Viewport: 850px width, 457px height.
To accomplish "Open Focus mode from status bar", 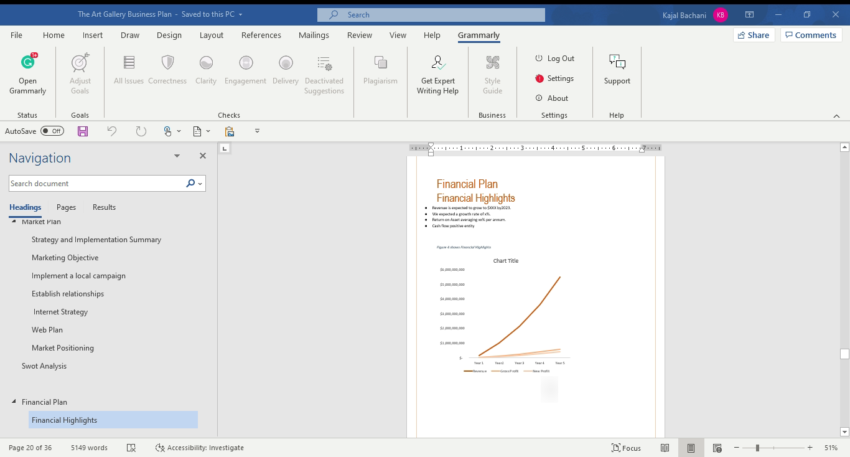I will 625,448.
